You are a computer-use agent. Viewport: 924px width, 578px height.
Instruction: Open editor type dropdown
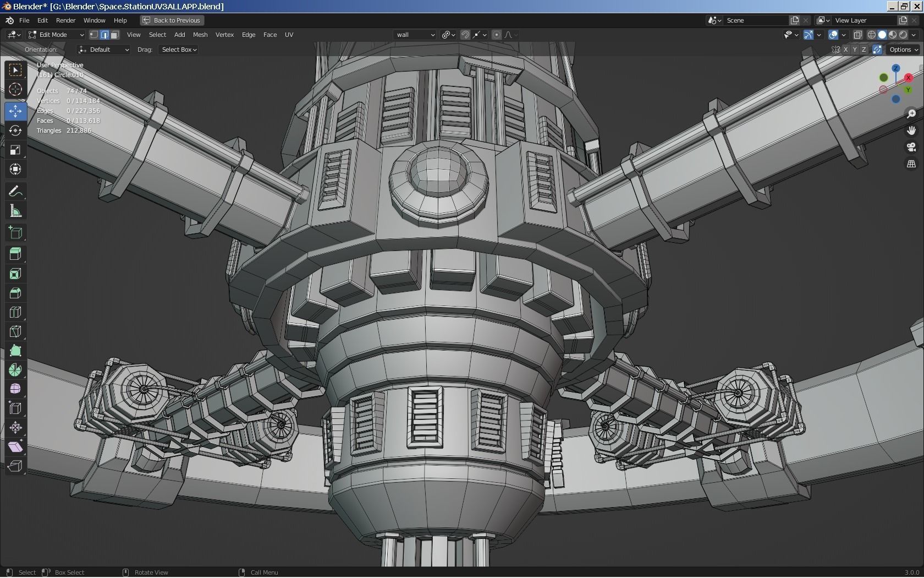click(x=14, y=35)
